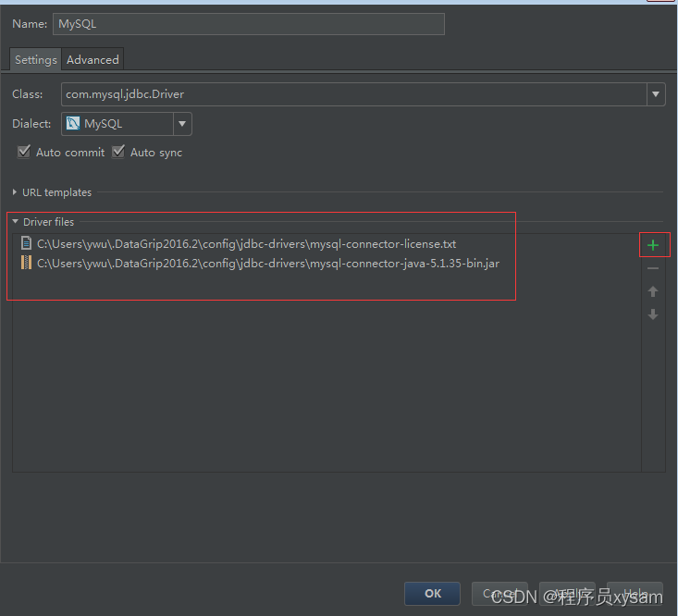The image size is (678, 616).
Task: Move driver file down arrow
Action: point(653,314)
